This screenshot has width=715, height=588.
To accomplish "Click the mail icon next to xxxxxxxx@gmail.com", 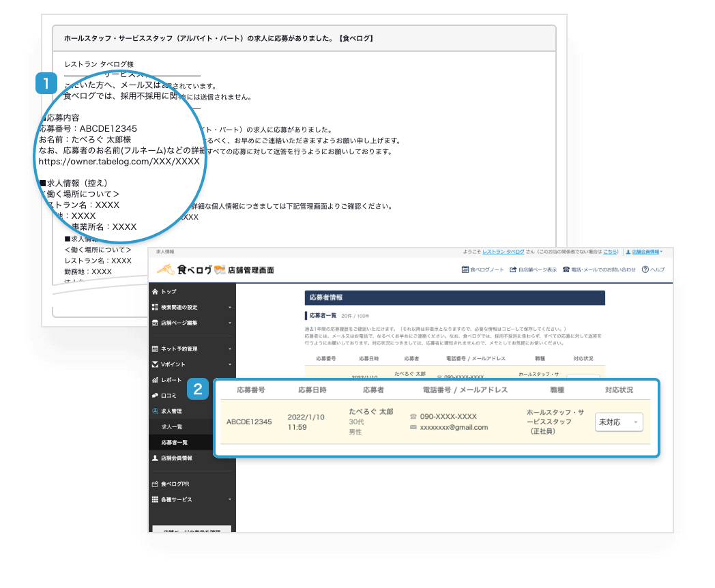I will (413, 427).
